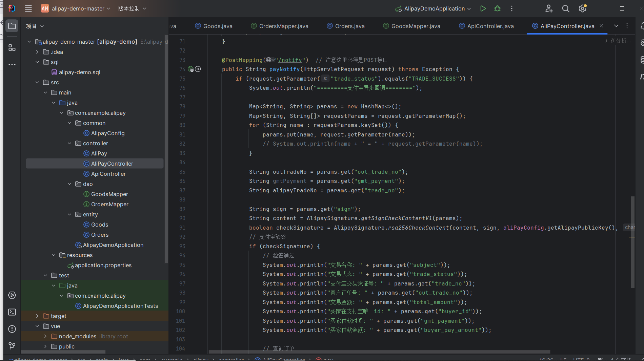Close the AliPayController.java tab
The image size is (644, 361).
point(601,26)
